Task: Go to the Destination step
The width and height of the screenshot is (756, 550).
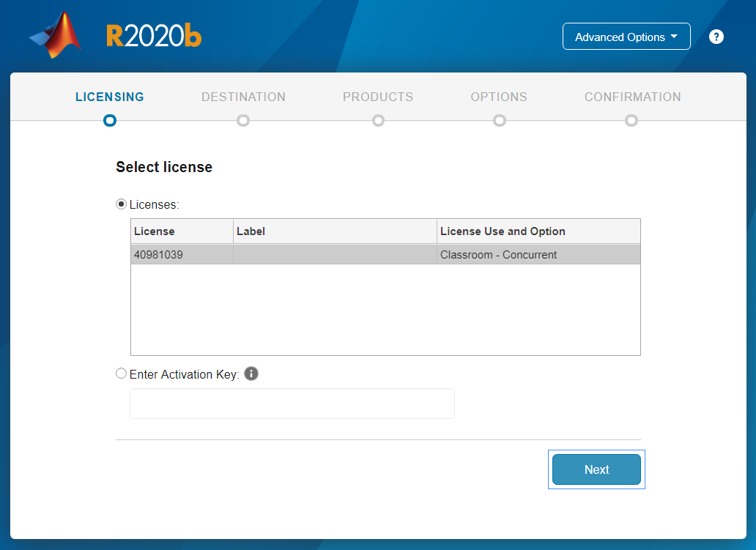Action: [x=243, y=97]
